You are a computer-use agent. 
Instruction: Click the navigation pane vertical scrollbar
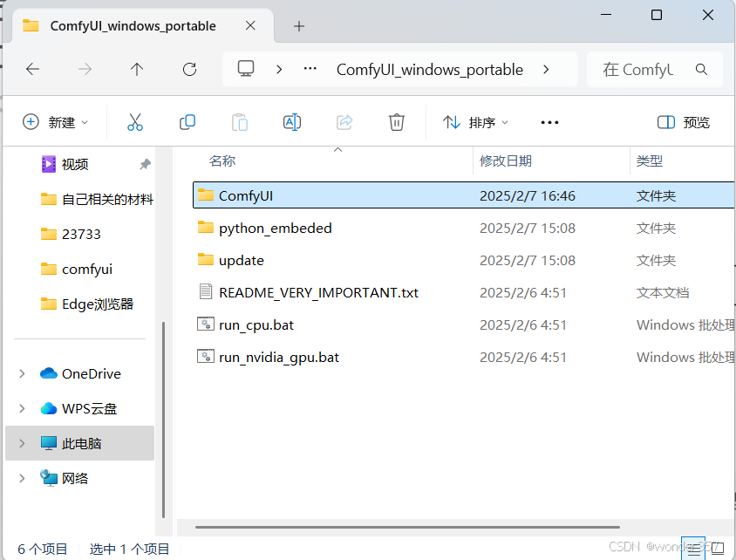click(163, 420)
